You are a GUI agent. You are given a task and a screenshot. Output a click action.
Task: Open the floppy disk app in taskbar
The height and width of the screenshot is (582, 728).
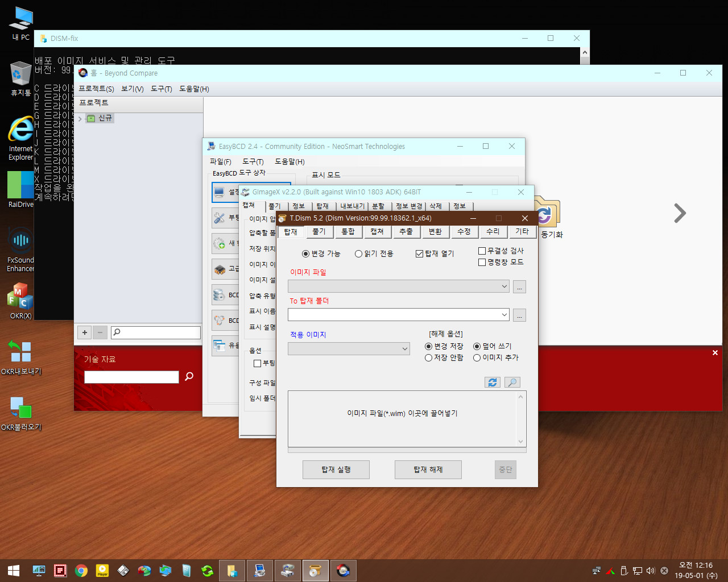click(123, 571)
